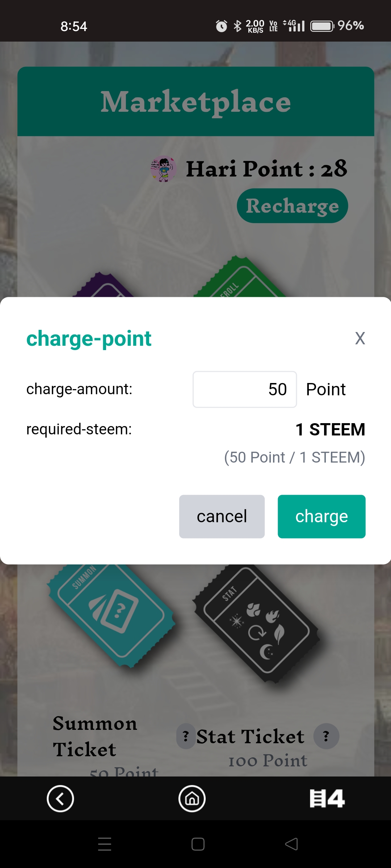Tap the green Reroll ticket icon

pyautogui.click(x=239, y=277)
